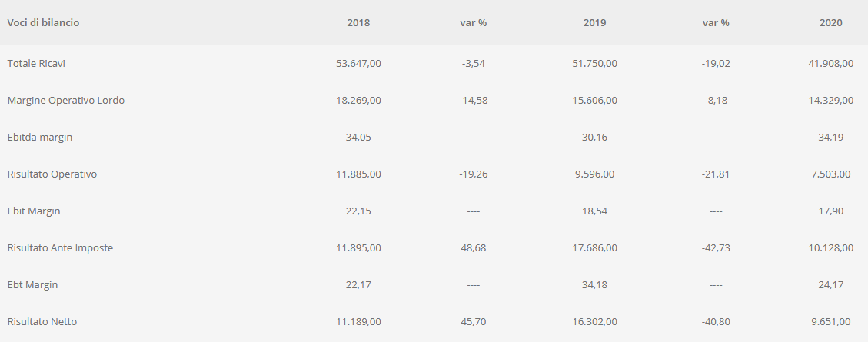868x342 pixels.
Task: Select the Margine Operativo Lordo row label
Action: click(66, 100)
